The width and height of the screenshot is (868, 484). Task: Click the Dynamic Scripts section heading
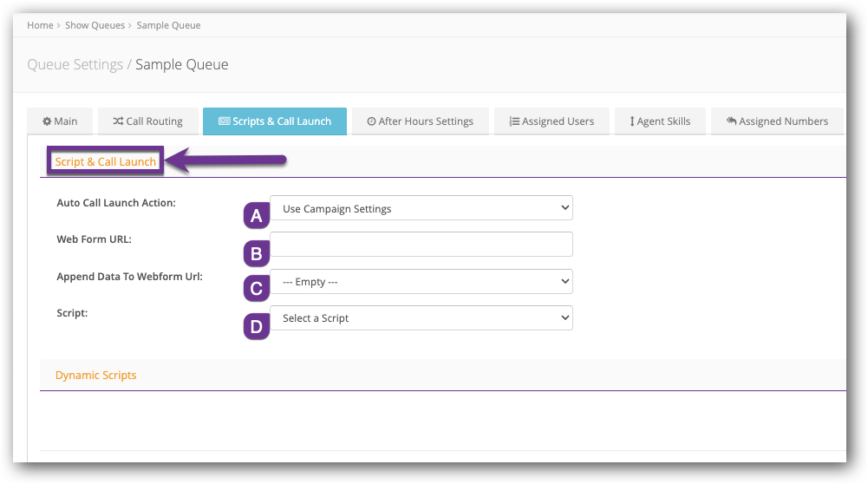click(95, 376)
